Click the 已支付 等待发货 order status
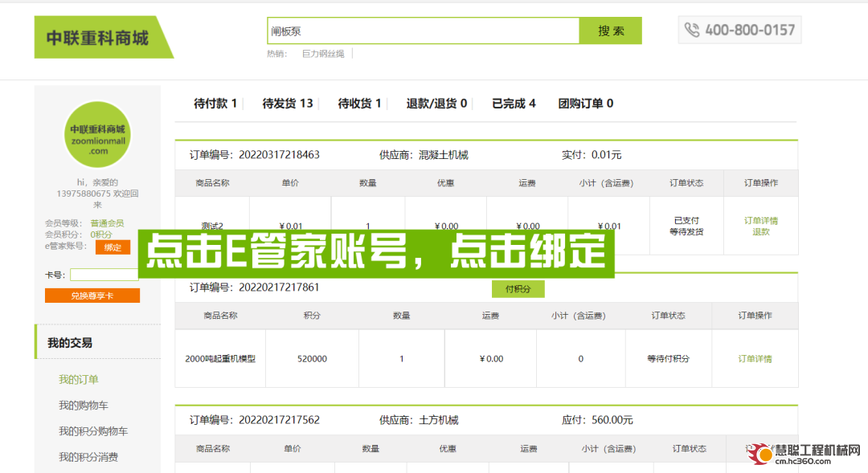The width and height of the screenshot is (868, 473). tap(686, 226)
